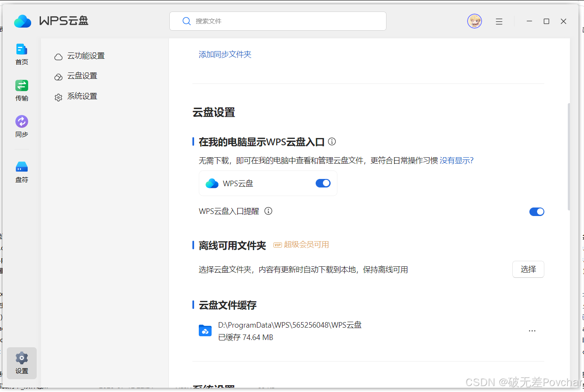Click the cache folder icon
This screenshot has height=392, width=584.
[205, 331]
